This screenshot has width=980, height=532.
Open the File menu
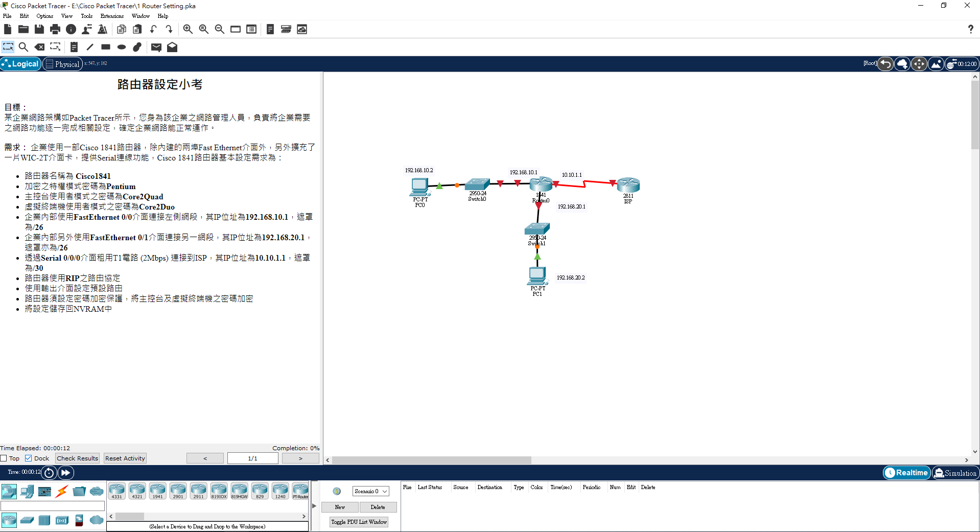[x=7, y=16]
